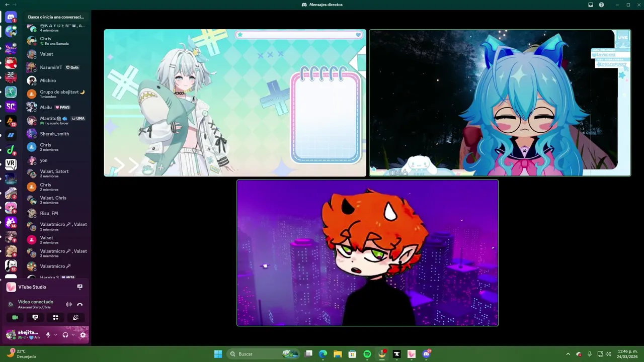
Task: Click taskbar 'Buscar' search box
Action: click(x=263, y=354)
